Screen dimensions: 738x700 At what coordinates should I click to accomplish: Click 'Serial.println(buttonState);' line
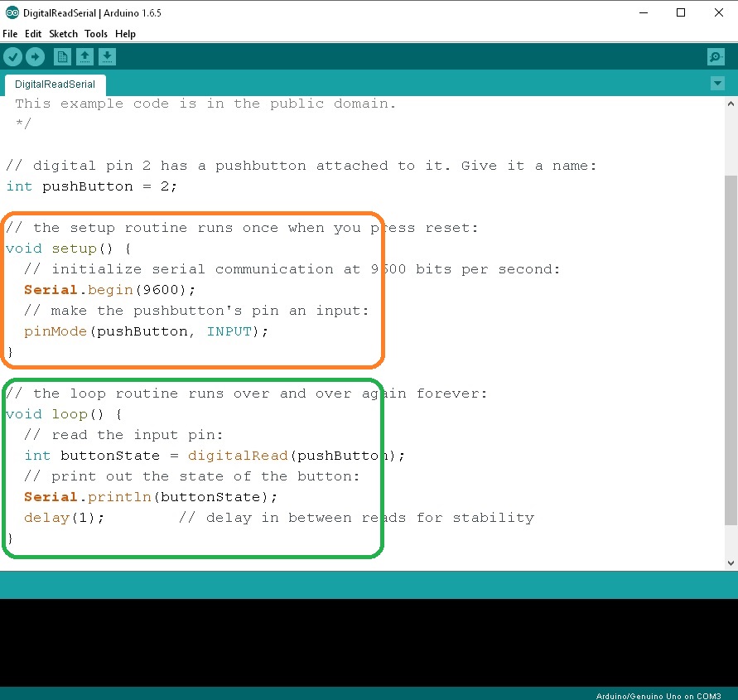(x=151, y=497)
